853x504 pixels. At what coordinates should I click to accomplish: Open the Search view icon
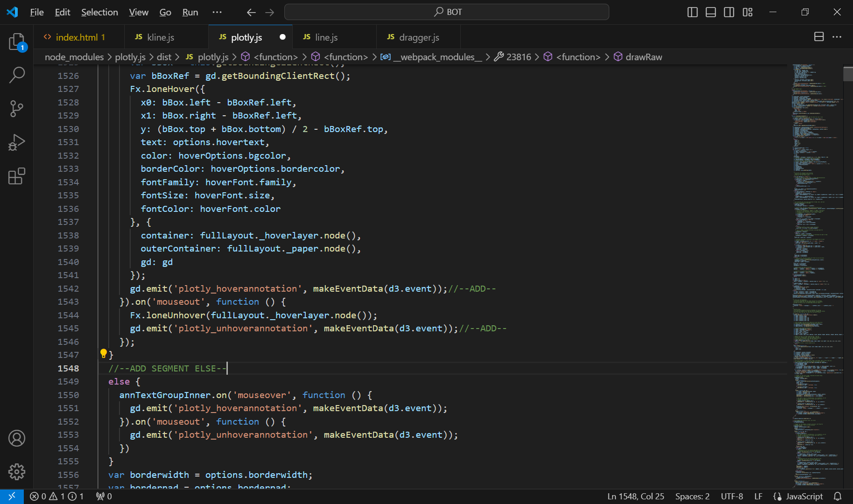click(17, 75)
